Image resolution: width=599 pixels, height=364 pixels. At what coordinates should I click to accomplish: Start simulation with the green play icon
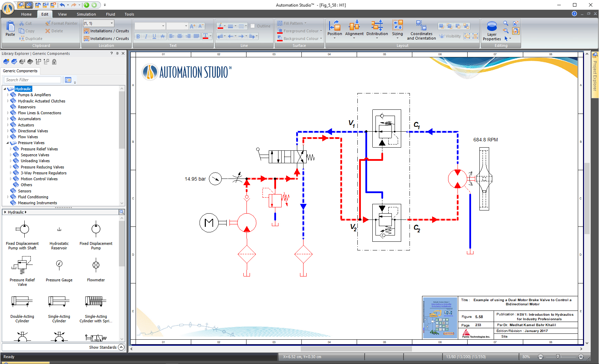[x=87, y=5]
